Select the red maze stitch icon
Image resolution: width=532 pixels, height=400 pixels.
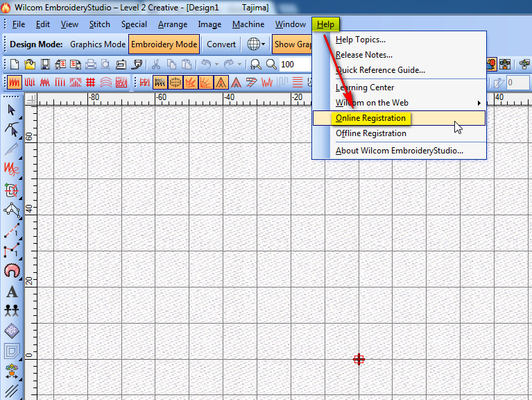point(121,82)
